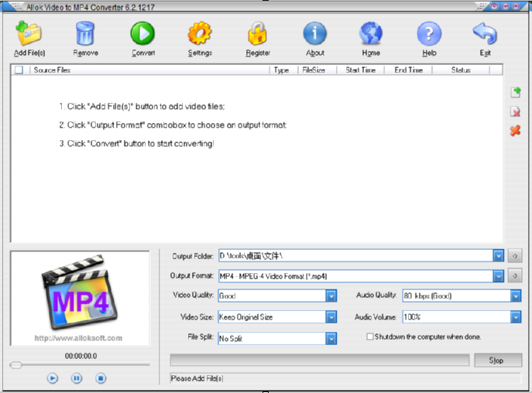Click the MP4 clapperboard preview thumbnail

[x=80, y=292]
